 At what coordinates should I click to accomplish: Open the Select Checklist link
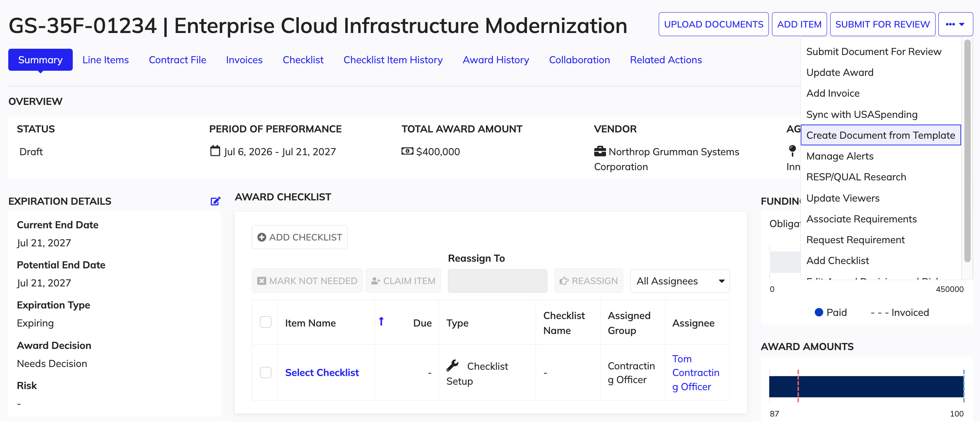click(x=322, y=372)
